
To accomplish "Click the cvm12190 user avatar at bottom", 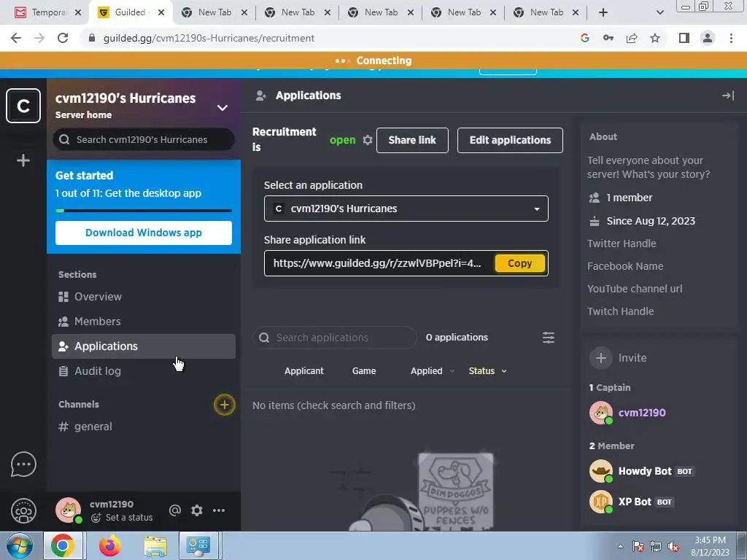I will [x=68, y=510].
